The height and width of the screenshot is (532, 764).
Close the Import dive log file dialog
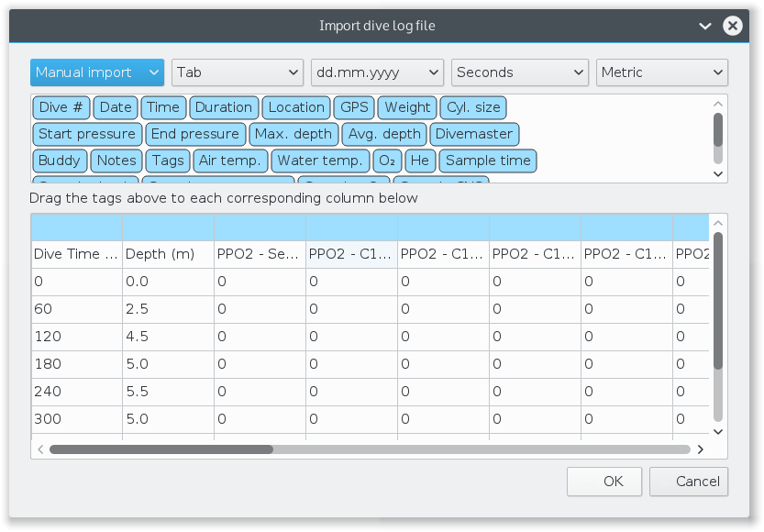[732, 26]
